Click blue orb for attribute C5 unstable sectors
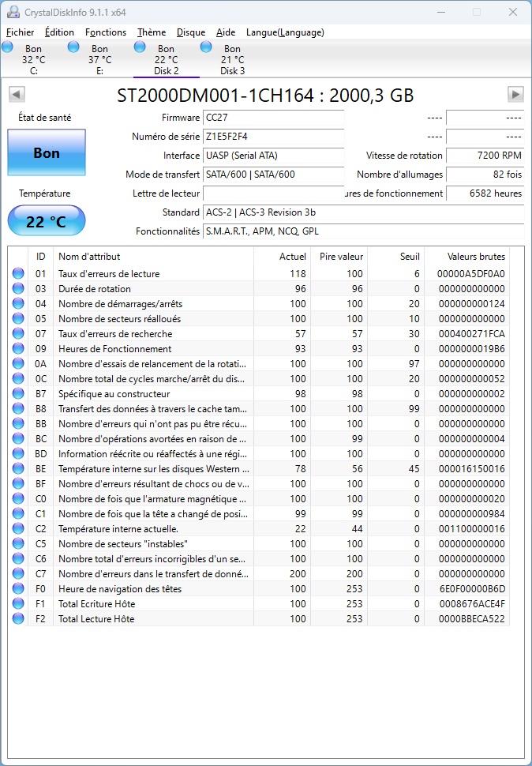The height and width of the screenshot is (766, 532). coord(18,544)
